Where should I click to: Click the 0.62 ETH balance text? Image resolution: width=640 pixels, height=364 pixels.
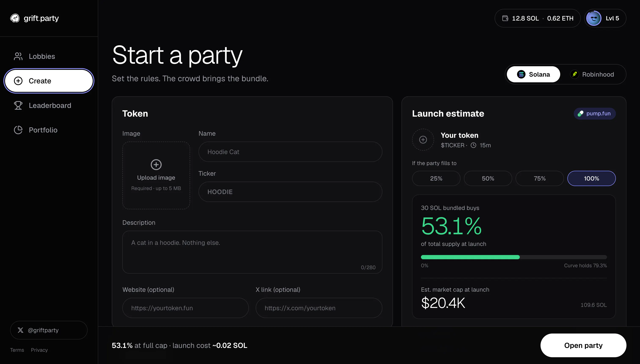[x=560, y=18]
